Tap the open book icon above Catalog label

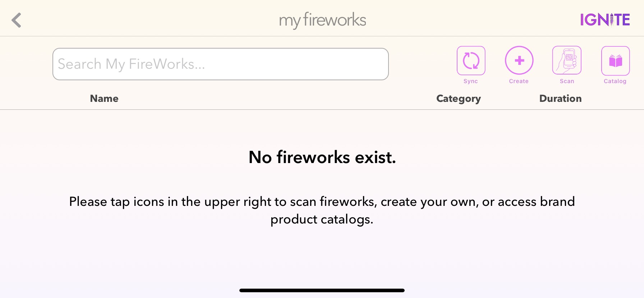coord(615,60)
